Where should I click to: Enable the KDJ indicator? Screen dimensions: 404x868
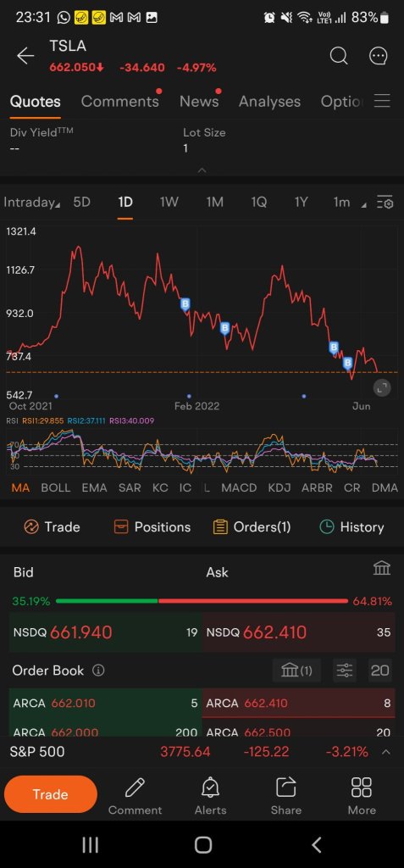pyautogui.click(x=279, y=487)
